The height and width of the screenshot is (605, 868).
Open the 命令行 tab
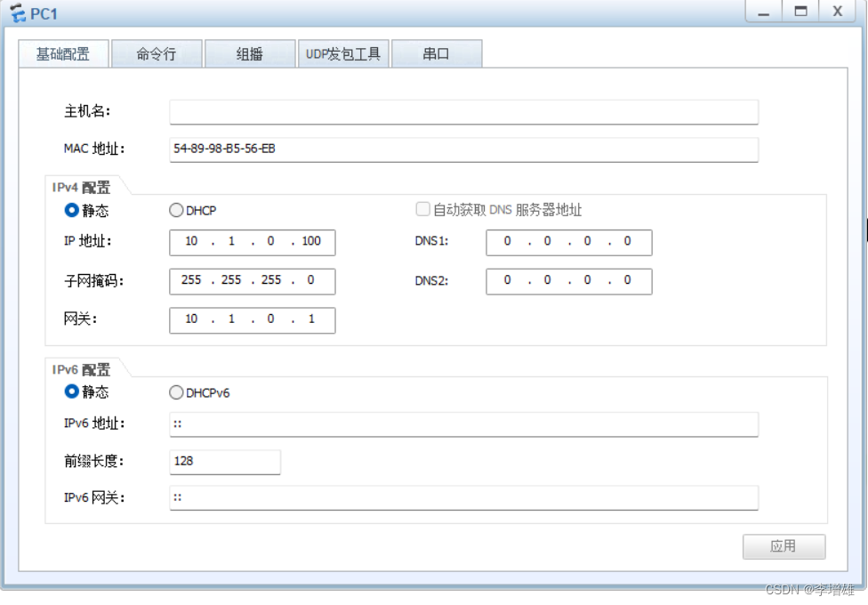click(157, 53)
